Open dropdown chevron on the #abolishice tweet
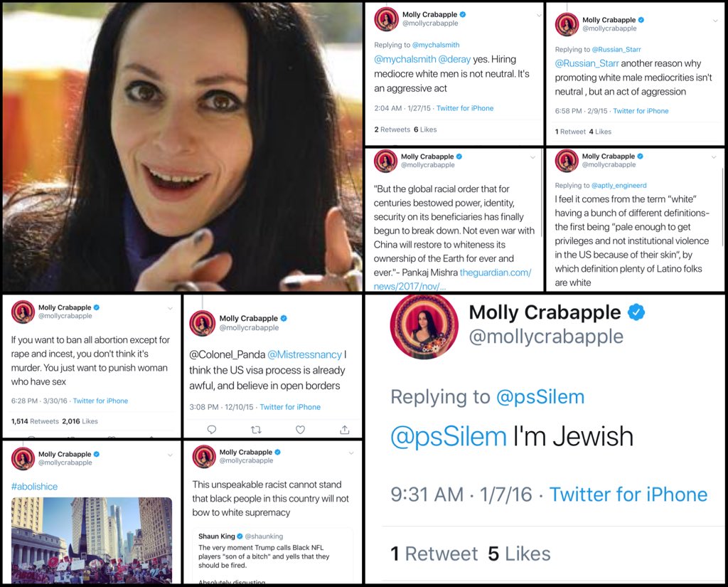Image resolution: width=728 pixels, height=587 pixels. [171, 455]
